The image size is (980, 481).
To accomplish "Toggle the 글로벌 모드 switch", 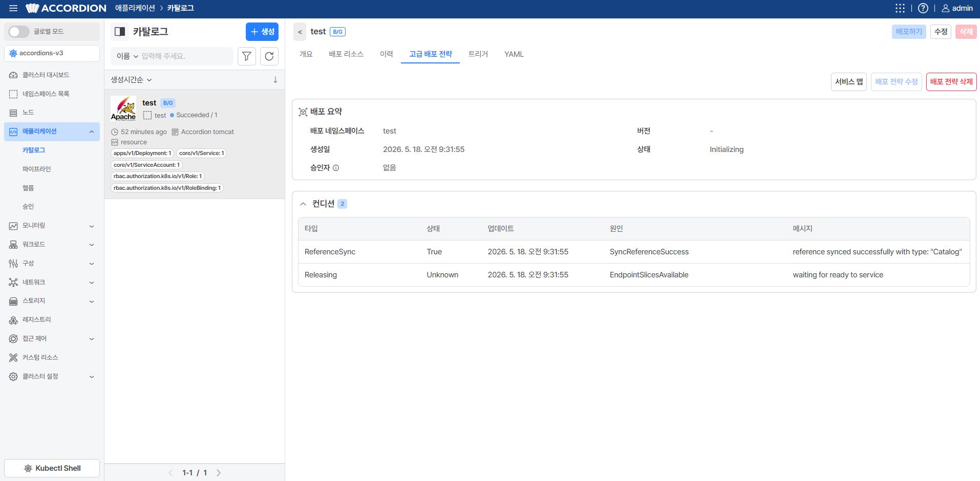I will coord(19,32).
